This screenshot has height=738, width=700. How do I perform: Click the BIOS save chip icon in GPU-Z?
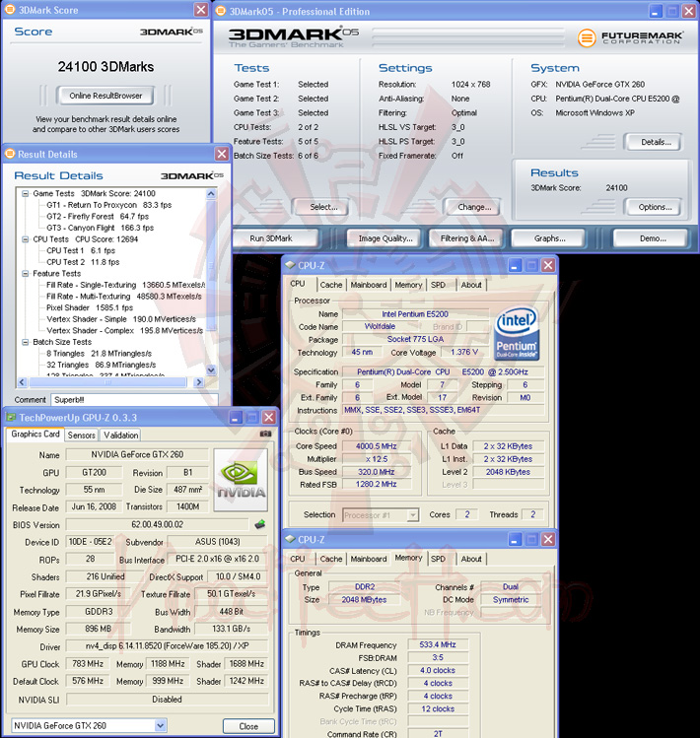[x=259, y=524]
